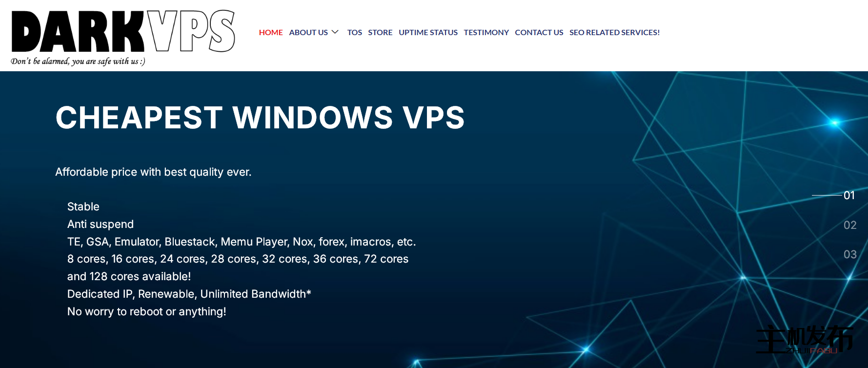
Task: Switch to slide 02
Action: [849, 225]
